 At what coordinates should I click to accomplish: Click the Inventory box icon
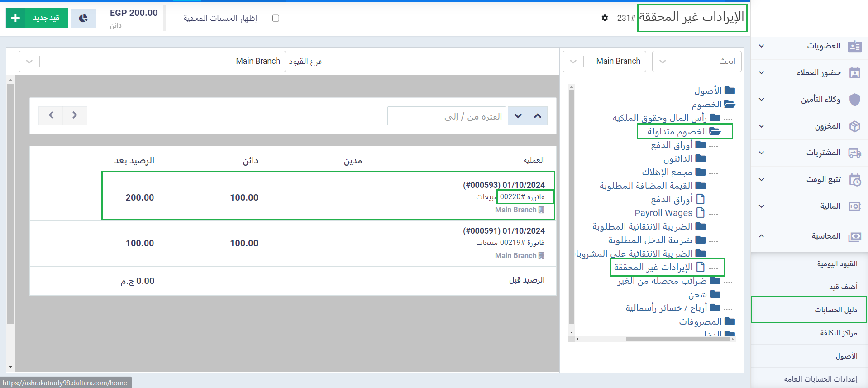pos(854,126)
